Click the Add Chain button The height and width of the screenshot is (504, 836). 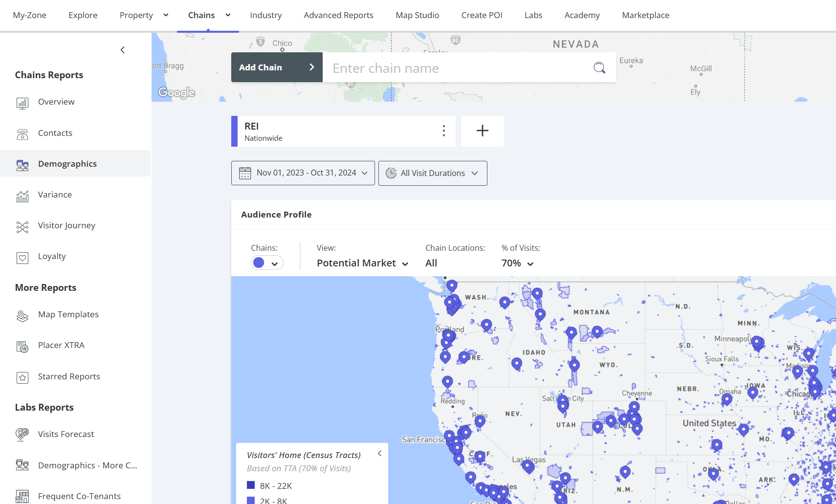click(x=277, y=67)
